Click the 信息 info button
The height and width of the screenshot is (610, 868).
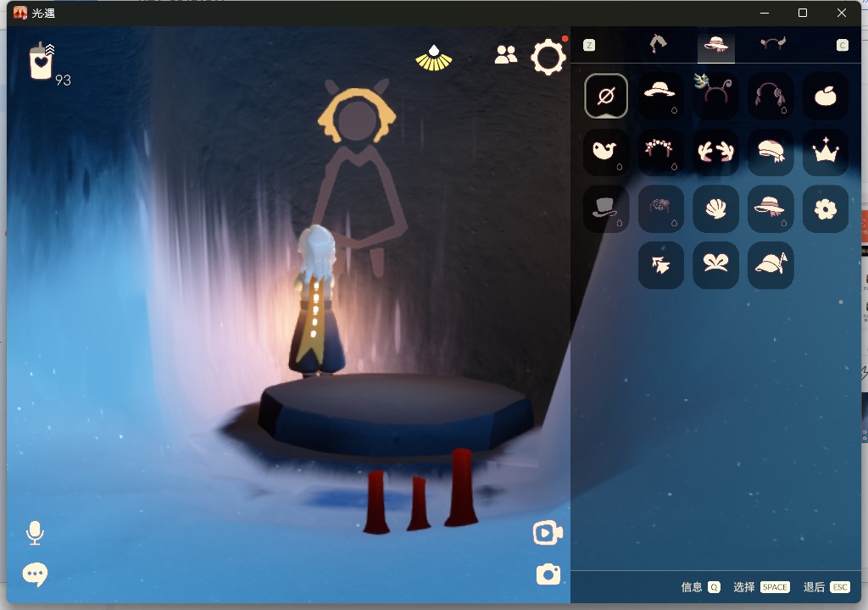[x=700, y=587]
